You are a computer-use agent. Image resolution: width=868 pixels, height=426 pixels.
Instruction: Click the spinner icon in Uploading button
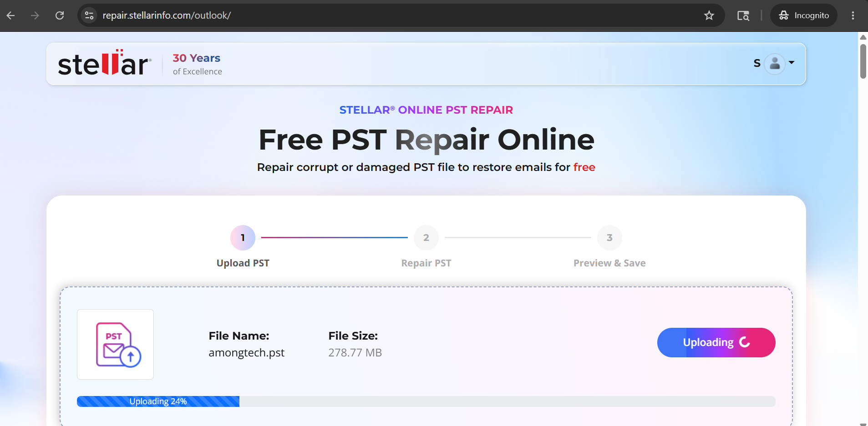(x=744, y=342)
